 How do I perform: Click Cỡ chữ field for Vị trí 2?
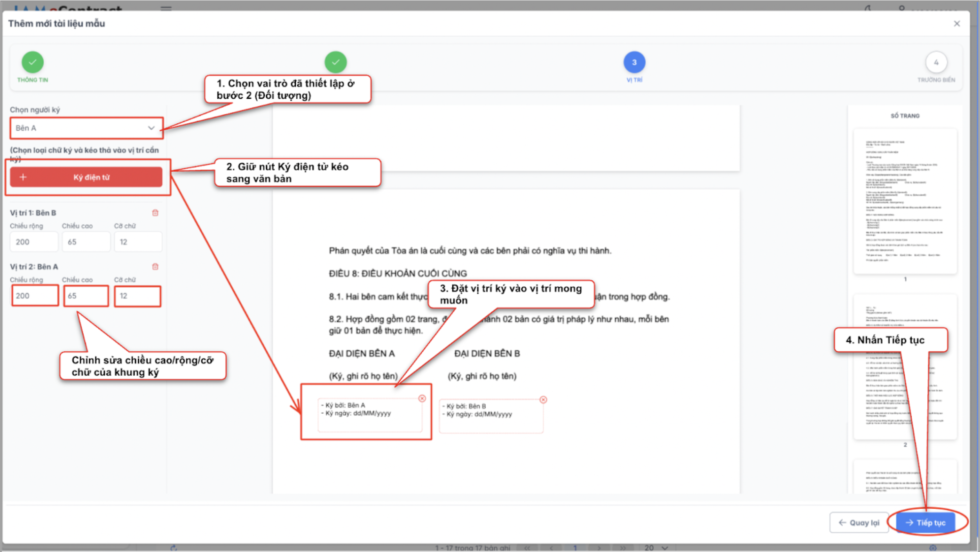tap(137, 296)
